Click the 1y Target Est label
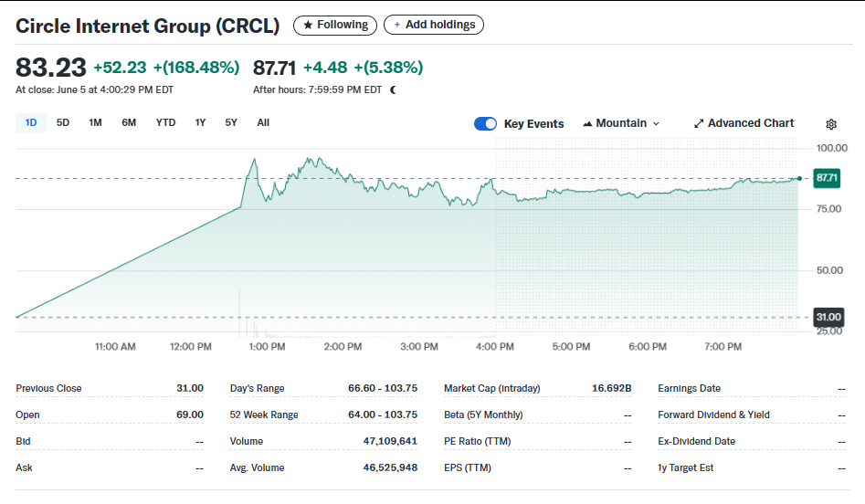 [685, 467]
